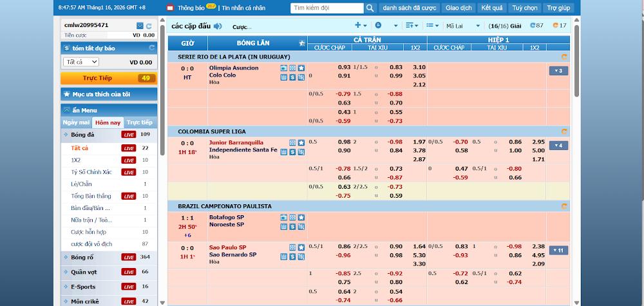Refresh the tóm tắt dự báo panel
Image resolution: width=644 pixels, height=306 pixels.
[x=151, y=48]
